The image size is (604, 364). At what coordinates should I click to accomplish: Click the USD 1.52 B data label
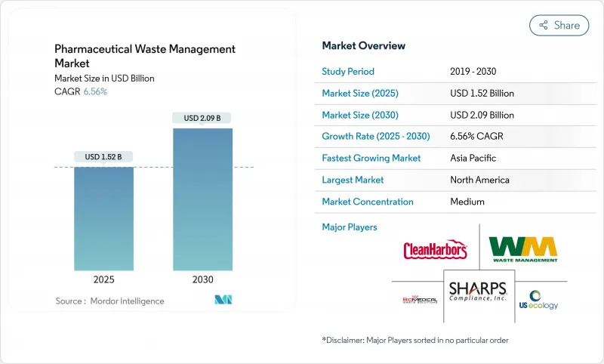coord(103,157)
